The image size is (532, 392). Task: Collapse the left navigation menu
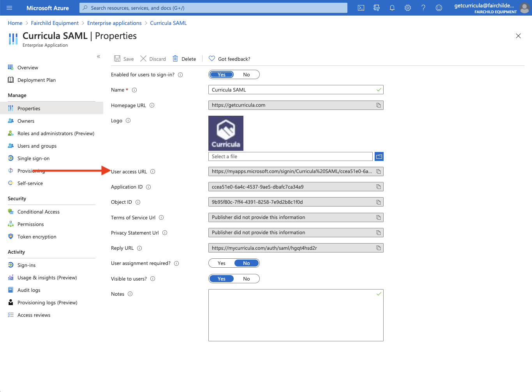pyautogui.click(x=99, y=57)
